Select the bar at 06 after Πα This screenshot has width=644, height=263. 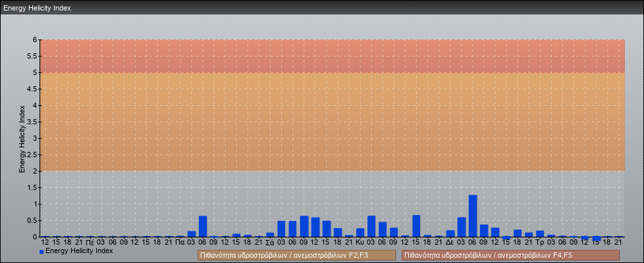pos(203,226)
